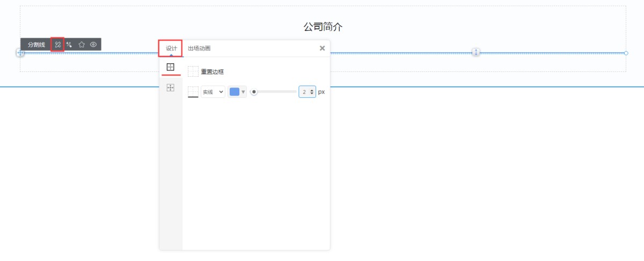Click the 重置边框 reset border icon
Image resolution: width=644 pixels, height=261 pixels.
click(x=193, y=71)
